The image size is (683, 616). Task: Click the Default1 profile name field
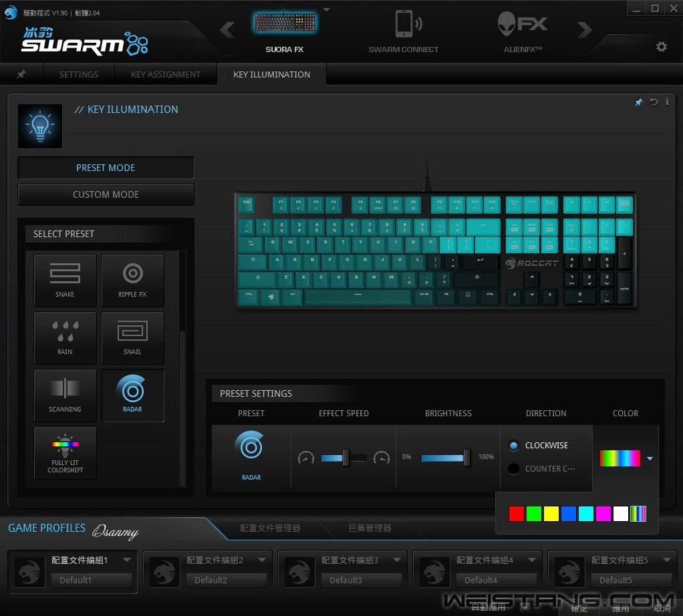(x=92, y=580)
